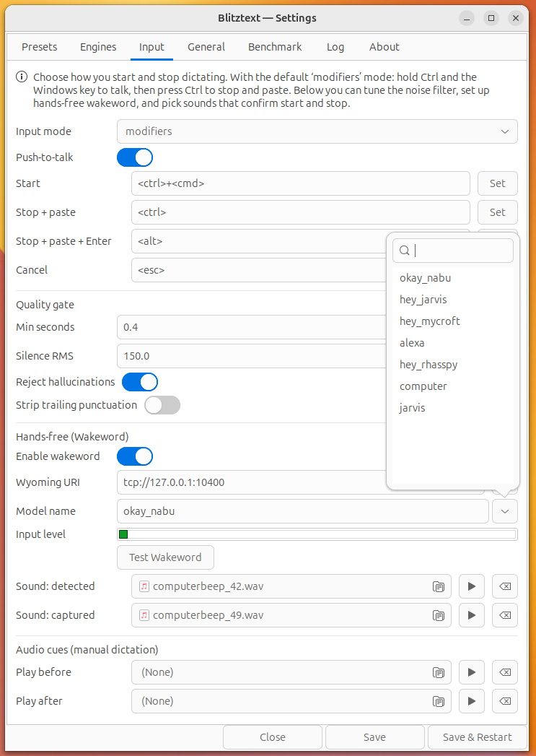
Task: Open the About tab
Action: 385,47
